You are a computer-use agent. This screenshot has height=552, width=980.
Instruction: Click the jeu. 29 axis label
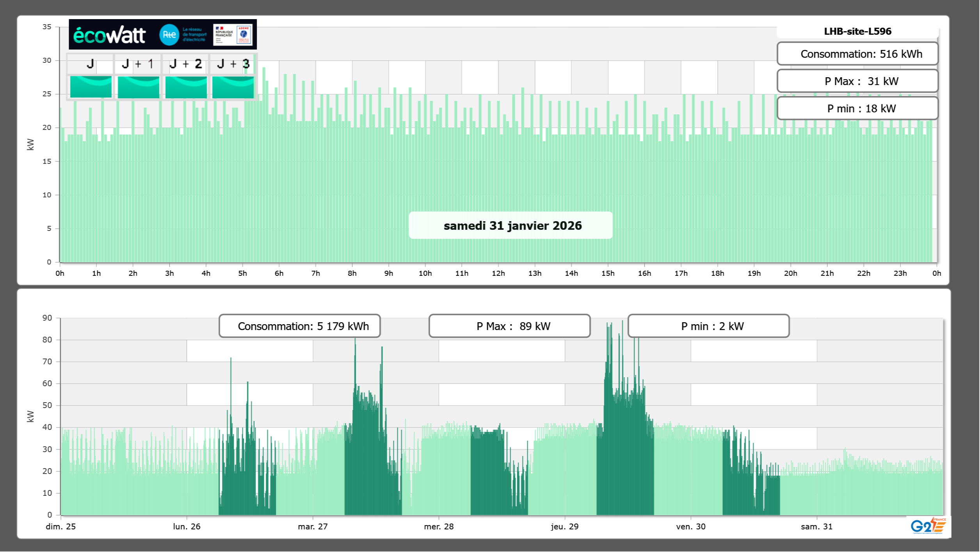click(564, 526)
